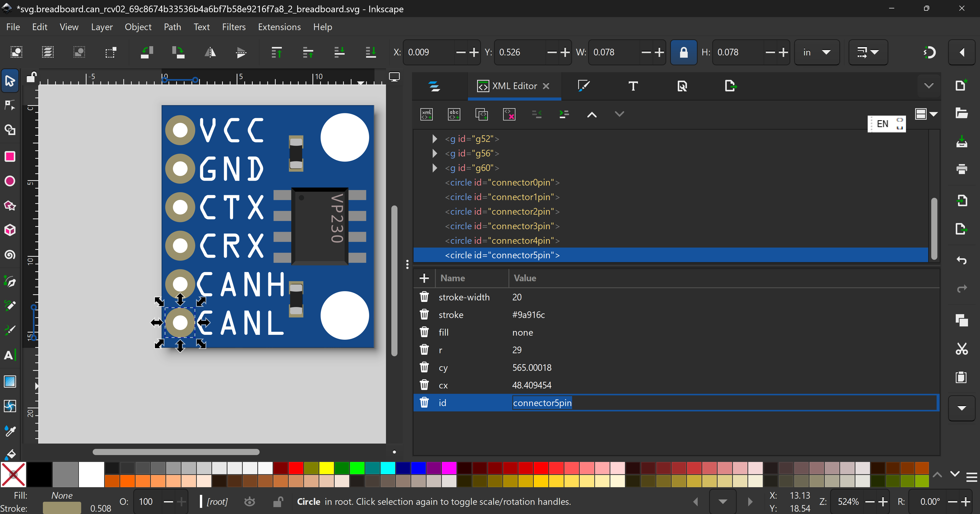Pick the yellow swatch in palette
The height and width of the screenshot is (514, 980).
coord(326,468)
